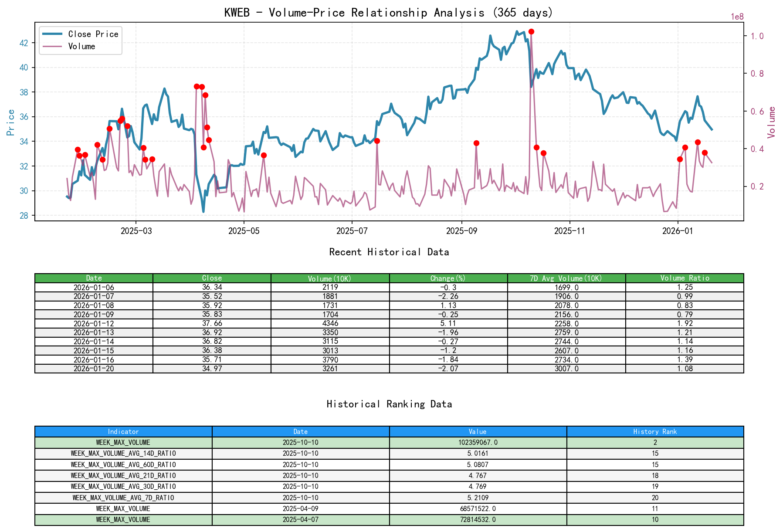This screenshot has height=532, width=783.
Task: Click the History Rank header cell
Action: point(654,431)
